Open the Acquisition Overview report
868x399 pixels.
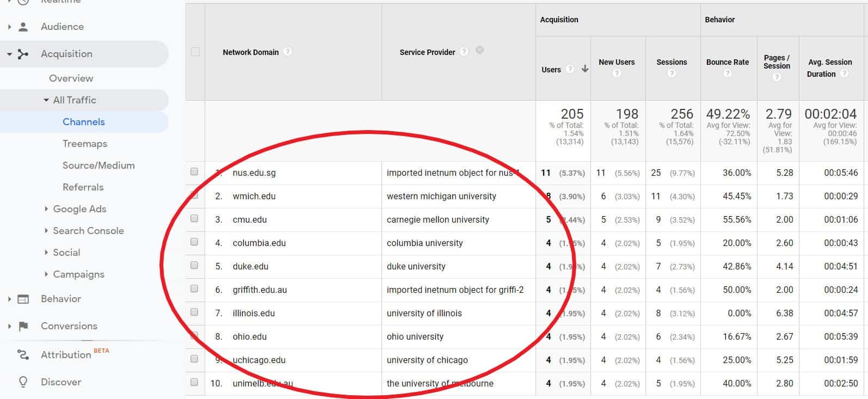pyautogui.click(x=71, y=78)
